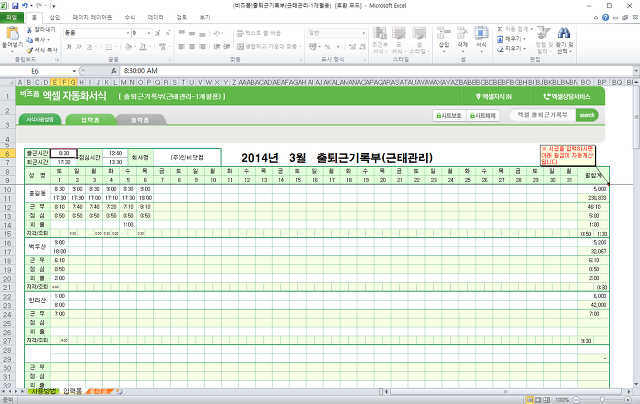
Task: Click the Paste (붙여넣기) clipboard icon
Action: click(x=12, y=34)
